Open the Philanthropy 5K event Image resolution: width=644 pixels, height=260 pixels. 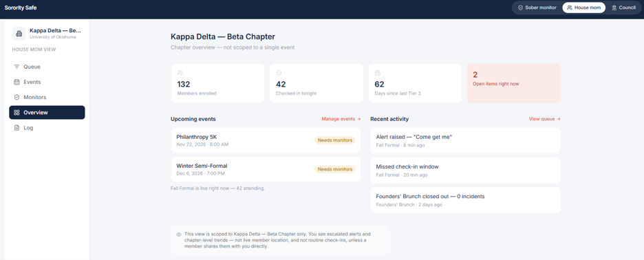(x=266, y=140)
